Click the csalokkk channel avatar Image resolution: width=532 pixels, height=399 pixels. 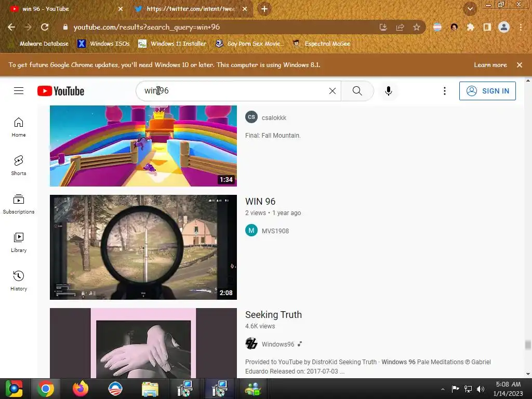(251, 117)
